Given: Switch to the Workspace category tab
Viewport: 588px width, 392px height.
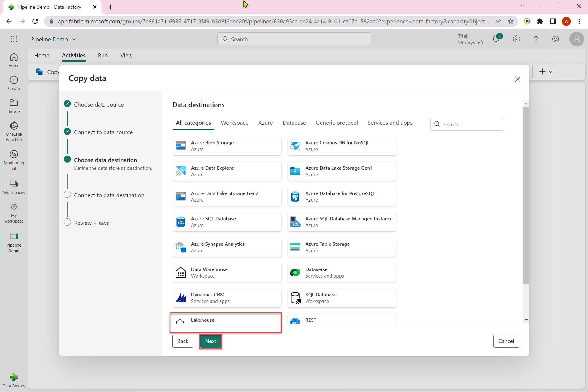Looking at the screenshot, I should tap(234, 123).
